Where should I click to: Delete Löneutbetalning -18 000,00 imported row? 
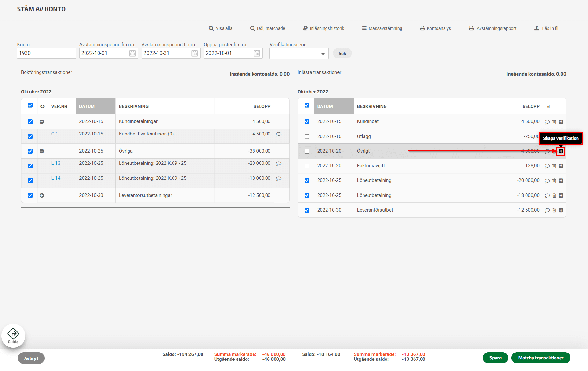pyautogui.click(x=554, y=195)
